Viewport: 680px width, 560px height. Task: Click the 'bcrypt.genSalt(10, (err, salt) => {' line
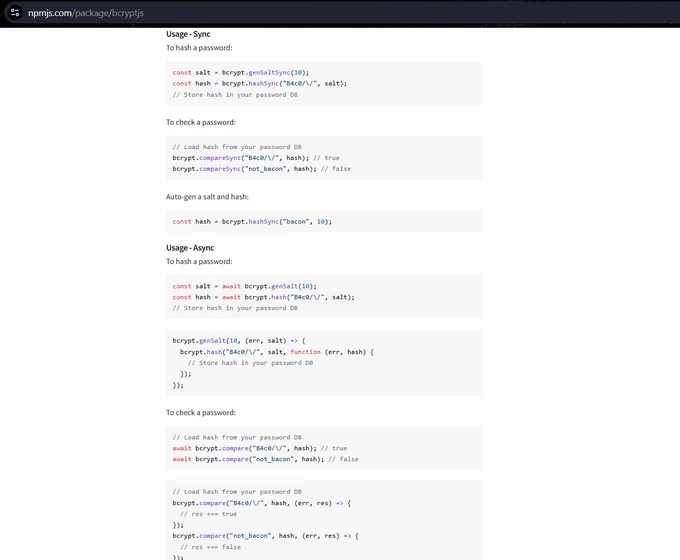tap(239, 341)
